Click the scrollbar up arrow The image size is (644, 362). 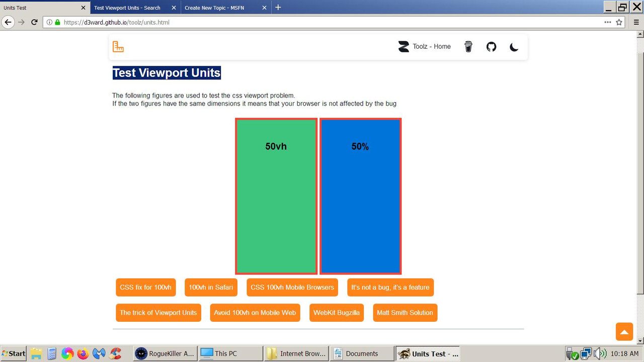click(640, 35)
